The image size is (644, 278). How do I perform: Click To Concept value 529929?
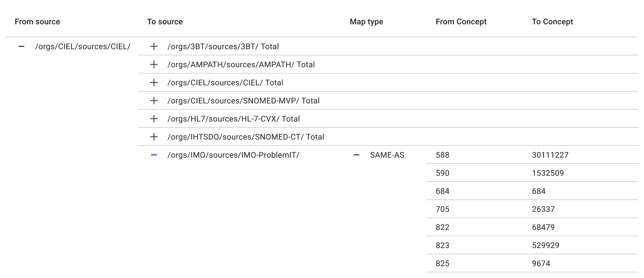546,246
